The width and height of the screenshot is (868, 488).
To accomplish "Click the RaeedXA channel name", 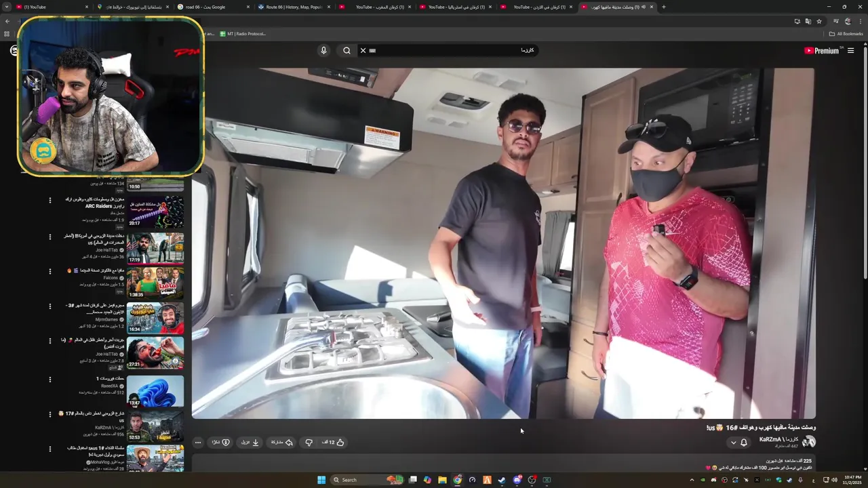I will pyautogui.click(x=110, y=386).
